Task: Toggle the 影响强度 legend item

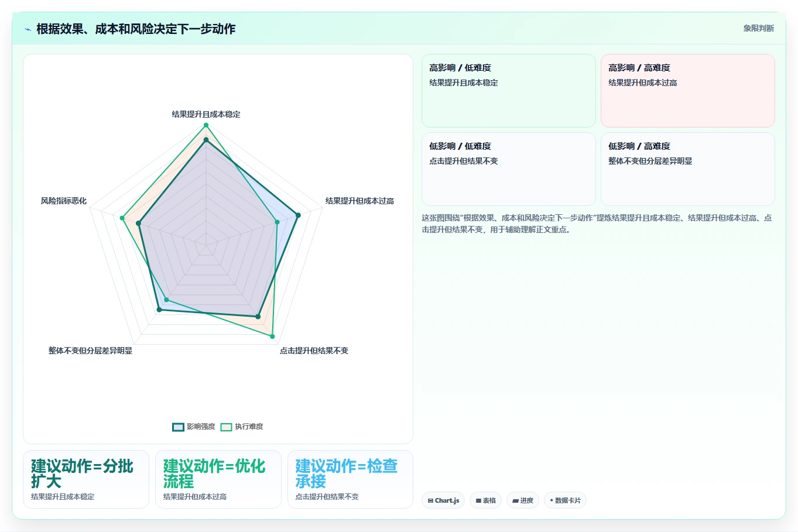Action: 194,427
